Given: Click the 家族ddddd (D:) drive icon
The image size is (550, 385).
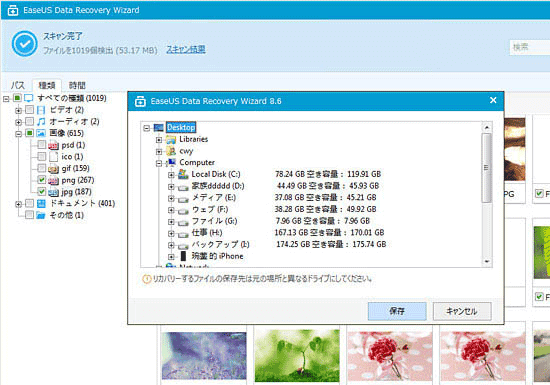Looking at the screenshot, I should pos(183,187).
